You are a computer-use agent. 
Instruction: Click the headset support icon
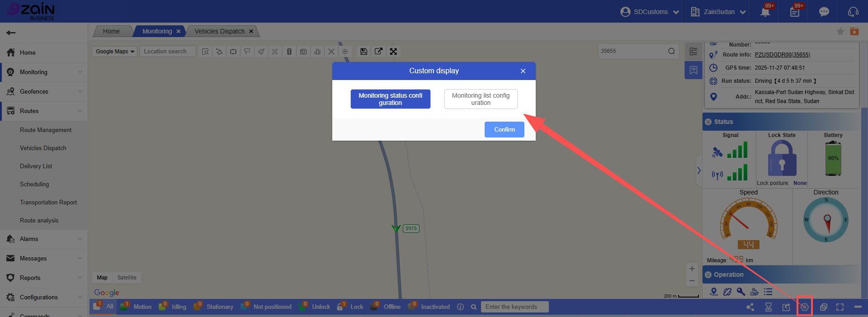853,12
